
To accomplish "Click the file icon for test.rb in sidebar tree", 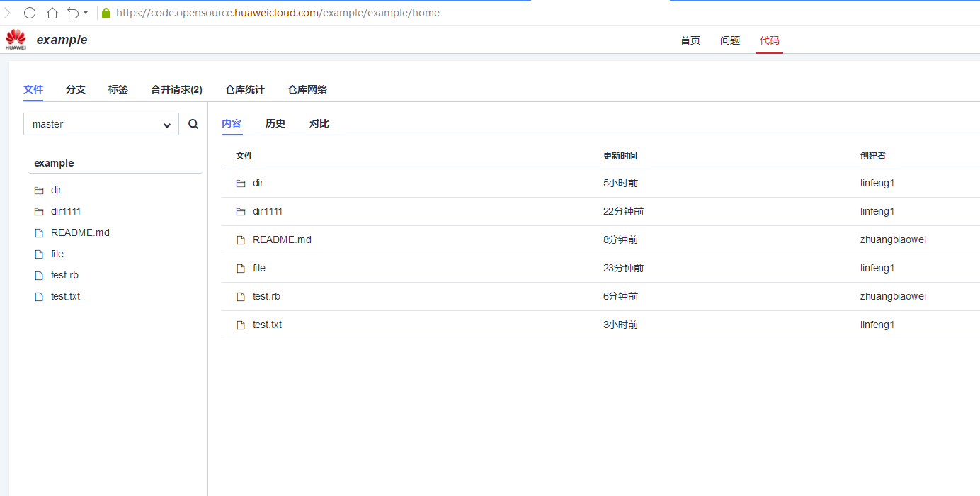I will tap(39, 276).
